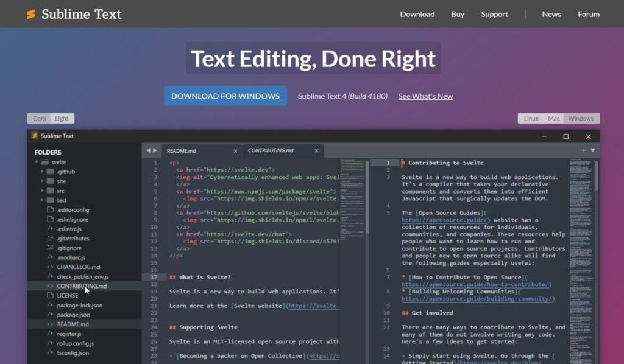The image size is (624, 364).
Task: Open the opensource.guide link in editor
Action: (445, 220)
